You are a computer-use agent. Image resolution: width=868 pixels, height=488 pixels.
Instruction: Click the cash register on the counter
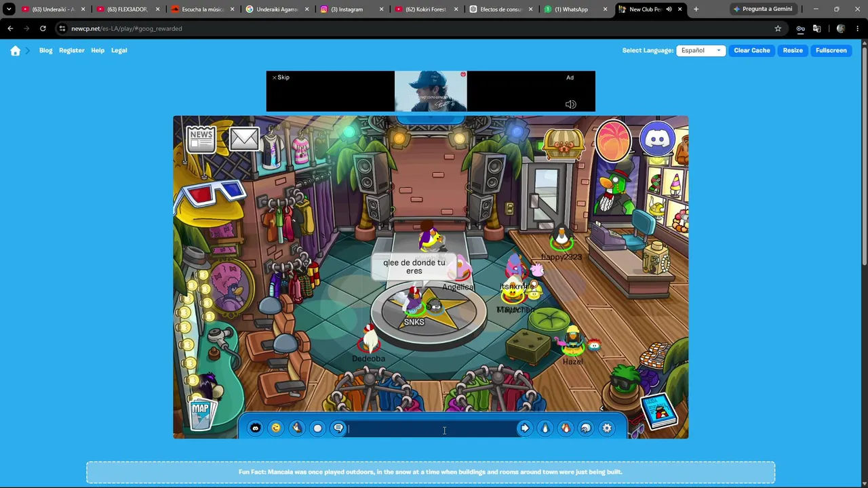tap(607, 234)
